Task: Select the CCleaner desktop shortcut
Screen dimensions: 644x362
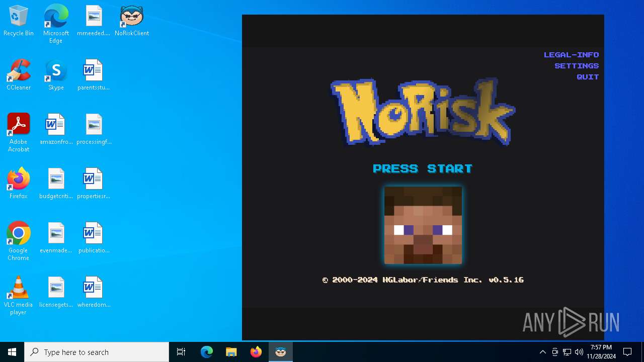Action: (x=19, y=75)
